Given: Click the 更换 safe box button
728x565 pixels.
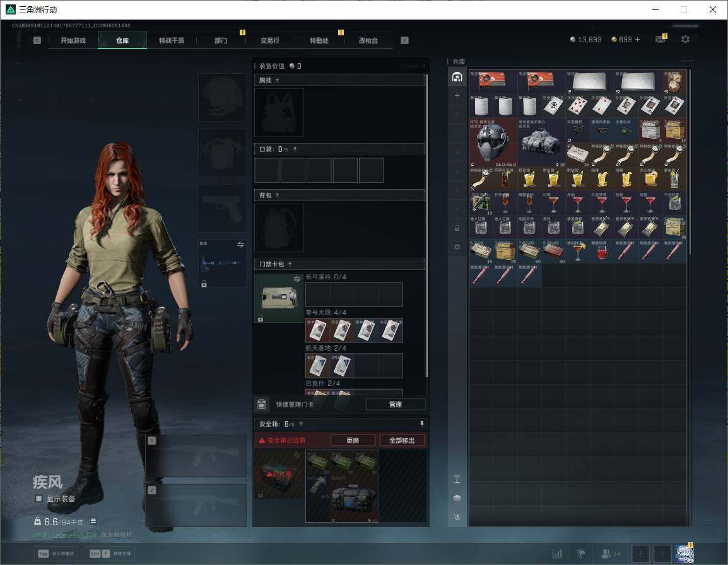Looking at the screenshot, I should (x=353, y=440).
